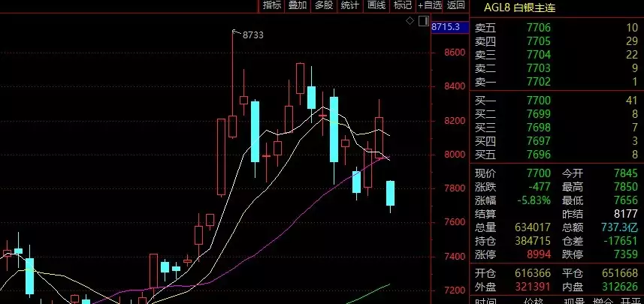Toggle the split-panel layout icon
Image resolution: width=644 pixels, height=304 pixels.
click(x=424, y=21)
